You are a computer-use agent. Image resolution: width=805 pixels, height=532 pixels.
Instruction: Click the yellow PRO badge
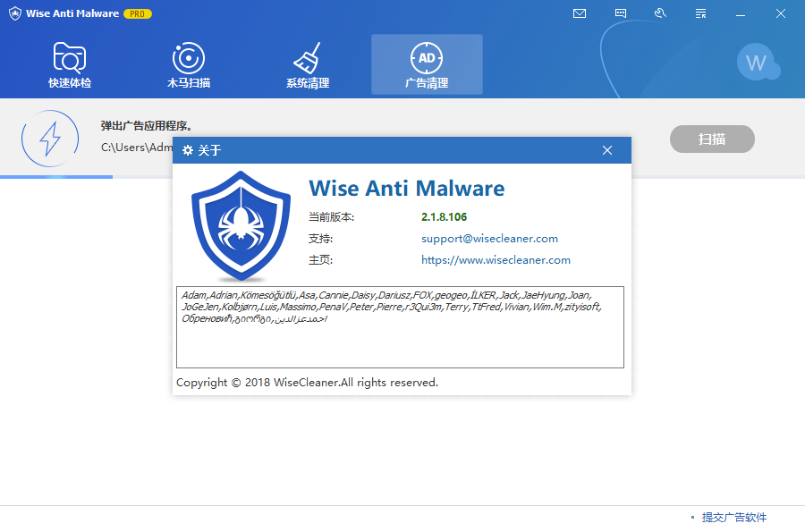pyautogui.click(x=137, y=13)
